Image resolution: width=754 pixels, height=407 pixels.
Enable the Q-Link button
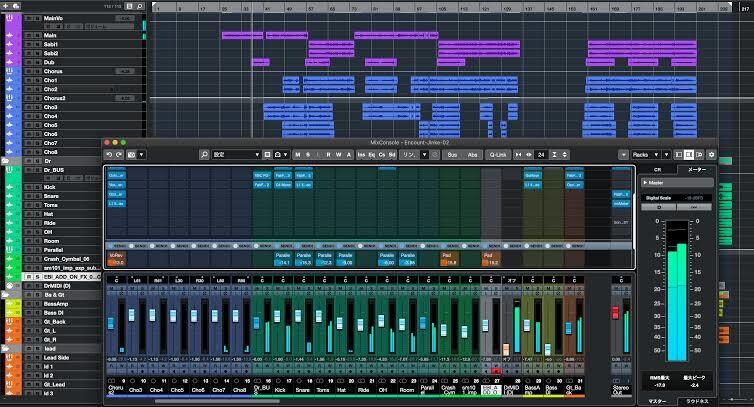pyautogui.click(x=498, y=154)
